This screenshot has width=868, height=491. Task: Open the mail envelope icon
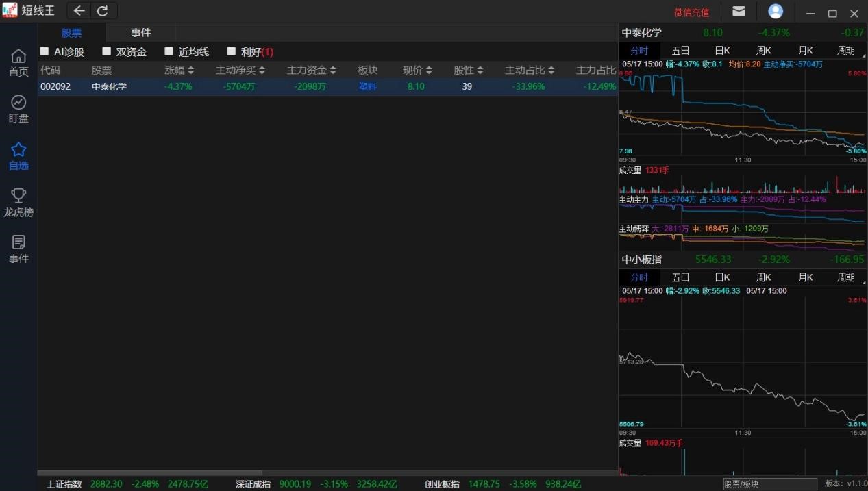click(739, 11)
